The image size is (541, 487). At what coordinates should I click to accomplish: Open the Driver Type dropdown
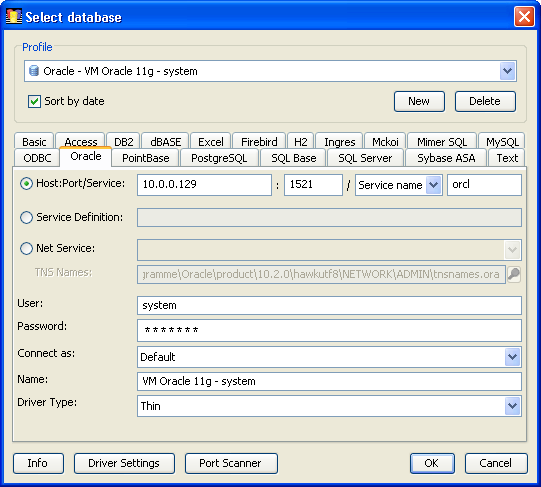point(512,406)
